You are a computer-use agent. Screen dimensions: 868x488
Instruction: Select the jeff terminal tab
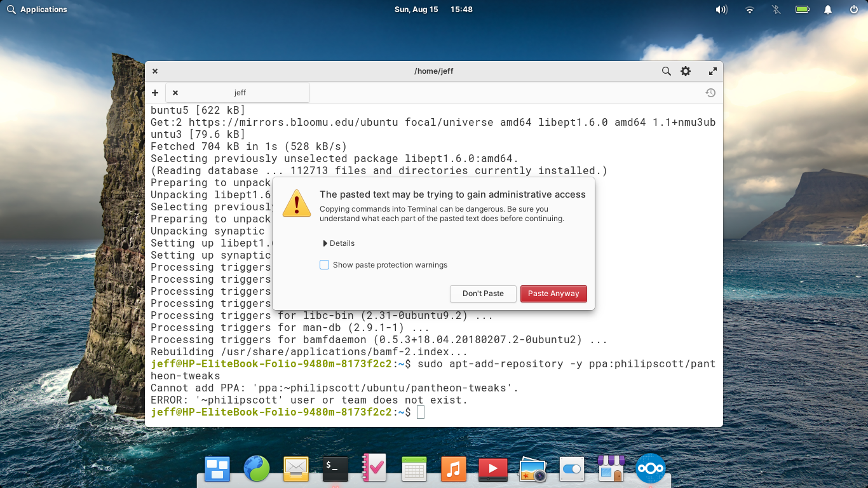[x=238, y=93]
